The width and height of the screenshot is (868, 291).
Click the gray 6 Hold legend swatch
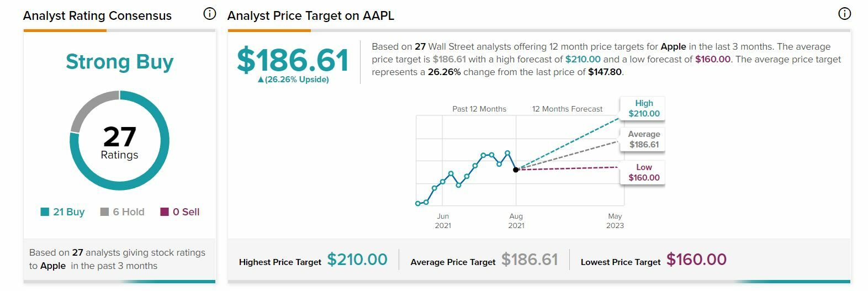(104, 212)
